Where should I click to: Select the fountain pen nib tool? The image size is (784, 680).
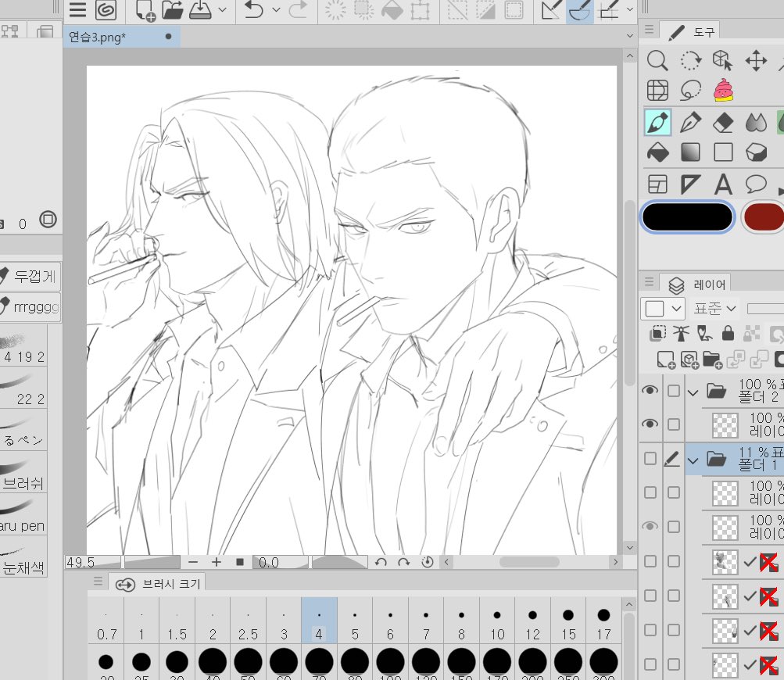690,122
